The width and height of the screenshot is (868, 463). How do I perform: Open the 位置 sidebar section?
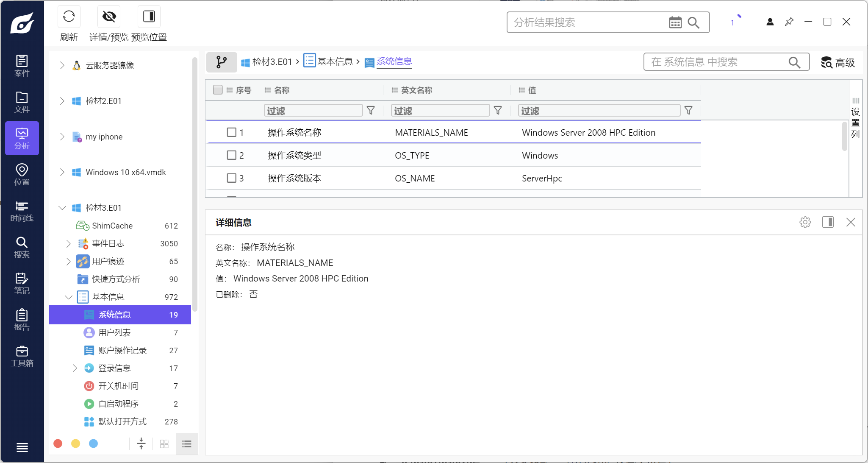[x=22, y=175]
